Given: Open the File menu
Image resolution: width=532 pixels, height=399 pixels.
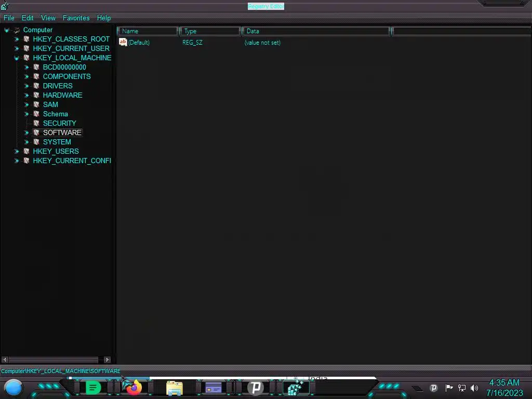Looking at the screenshot, I should pyautogui.click(x=9, y=18).
